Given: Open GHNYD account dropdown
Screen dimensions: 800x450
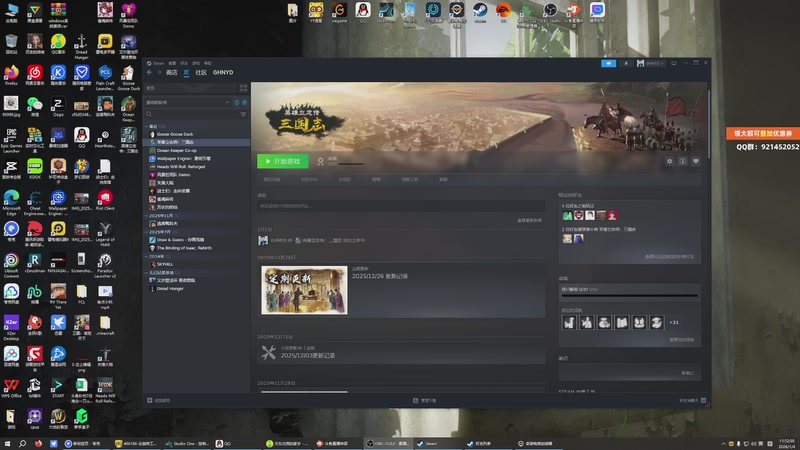Looking at the screenshot, I should (651, 63).
